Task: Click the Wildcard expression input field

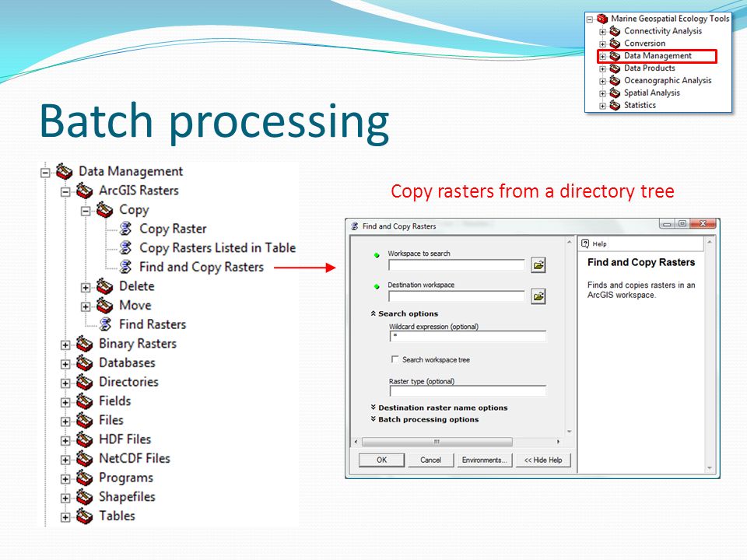Action: click(x=468, y=336)
